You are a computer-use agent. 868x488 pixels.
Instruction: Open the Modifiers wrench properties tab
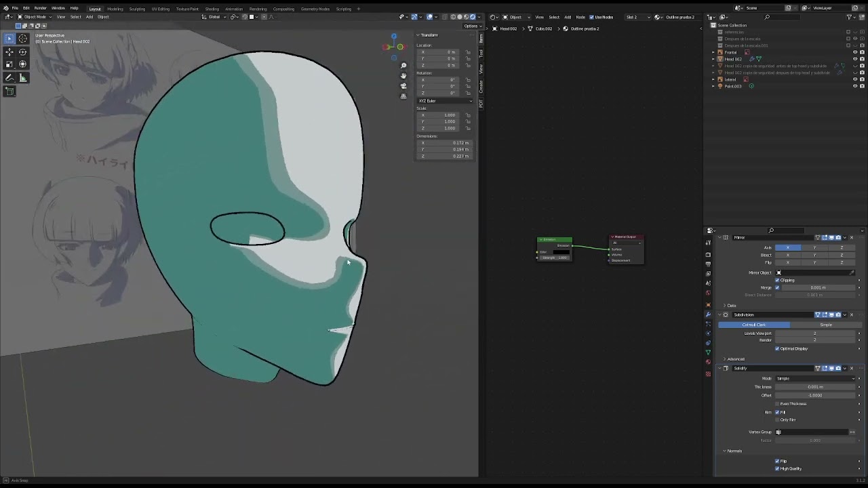[x=709, y=314]
